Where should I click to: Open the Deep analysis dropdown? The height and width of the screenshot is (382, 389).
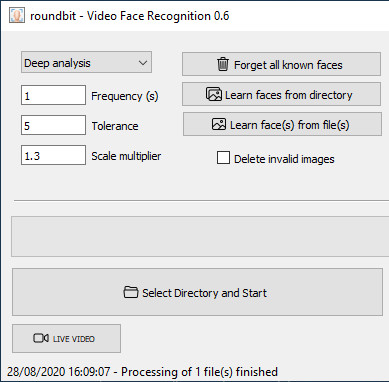[x=86, y=62]
